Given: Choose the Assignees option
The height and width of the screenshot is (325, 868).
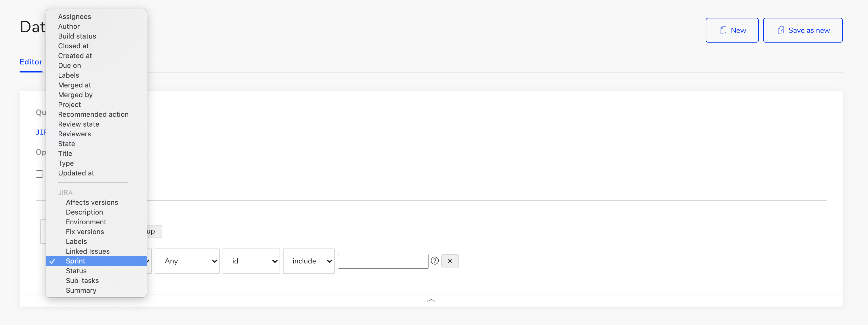Looking at the screenshot, I should (74, 16).
